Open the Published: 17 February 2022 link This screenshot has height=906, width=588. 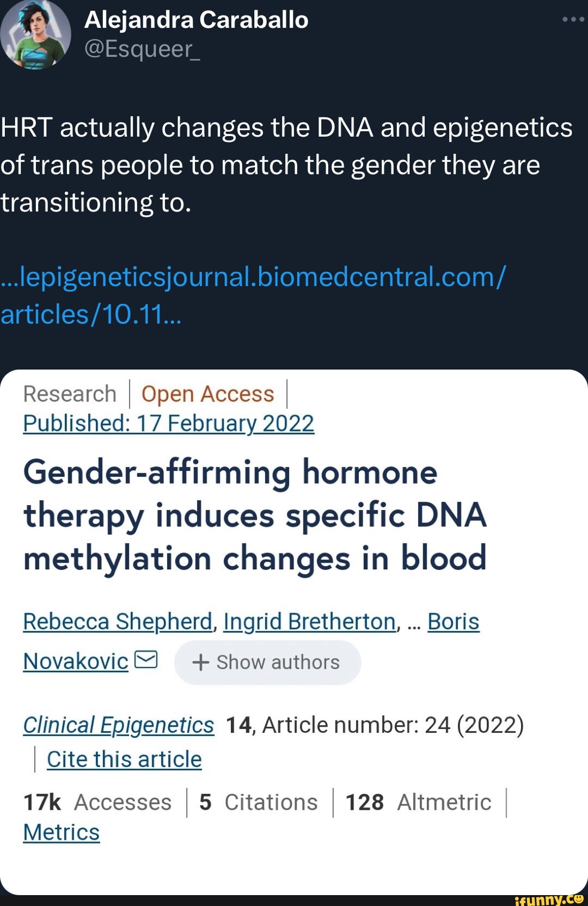[168, 423]
